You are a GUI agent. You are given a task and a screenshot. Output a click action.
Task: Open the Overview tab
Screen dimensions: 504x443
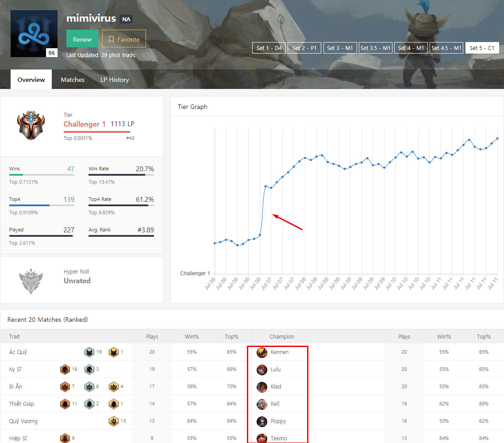click(31, 79)
